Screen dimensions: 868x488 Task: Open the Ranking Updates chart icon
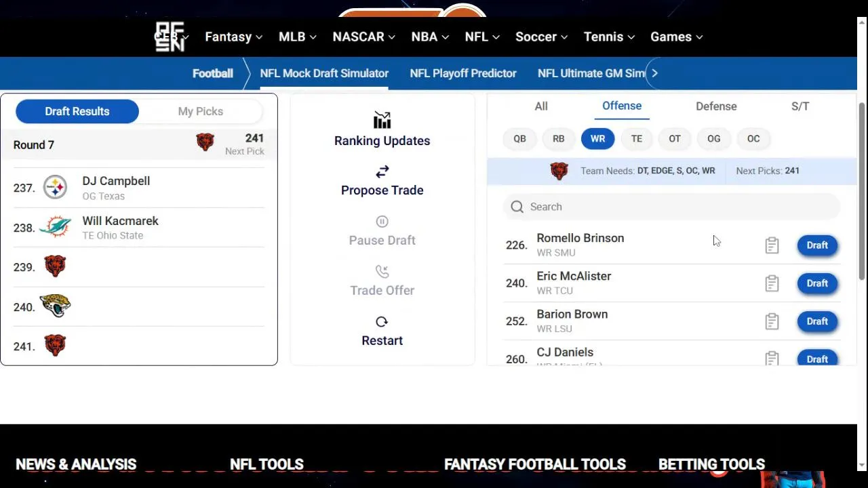382,121
